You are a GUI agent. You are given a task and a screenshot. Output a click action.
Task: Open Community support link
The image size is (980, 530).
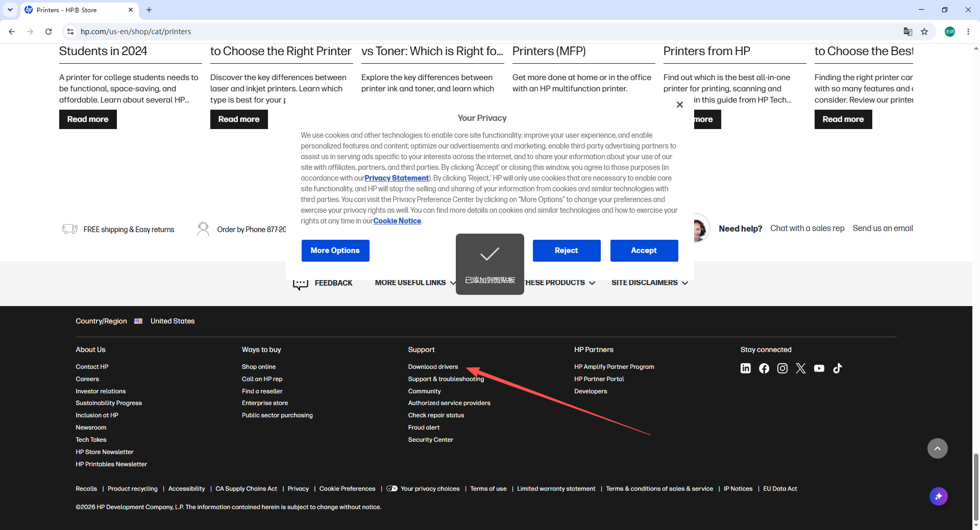pyautogui.click(x=424, y=391)
